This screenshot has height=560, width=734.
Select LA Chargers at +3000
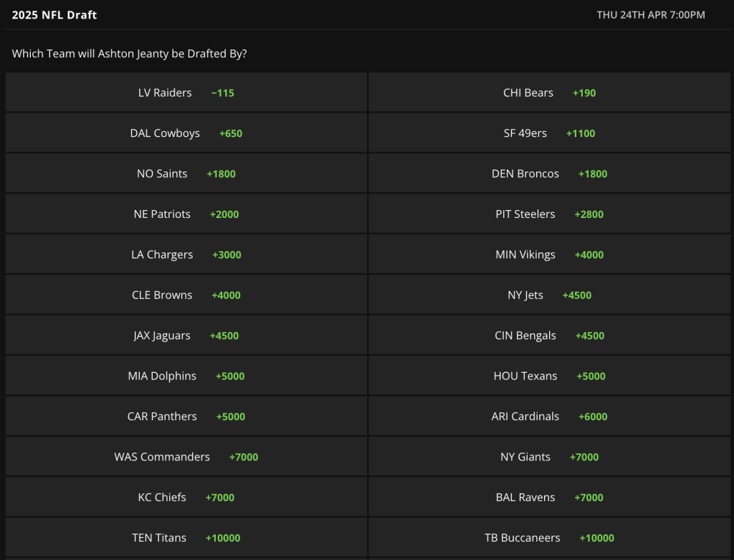coord(185,254)
